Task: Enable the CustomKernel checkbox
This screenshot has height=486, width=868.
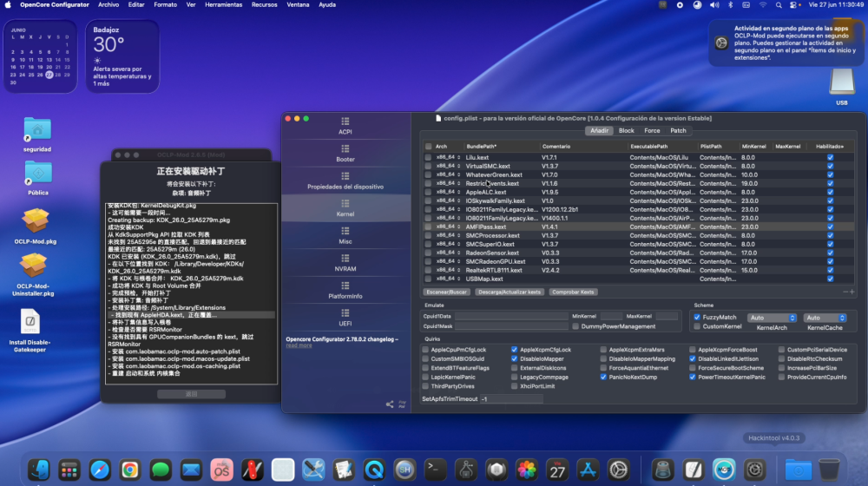Action: click(697, 326)
